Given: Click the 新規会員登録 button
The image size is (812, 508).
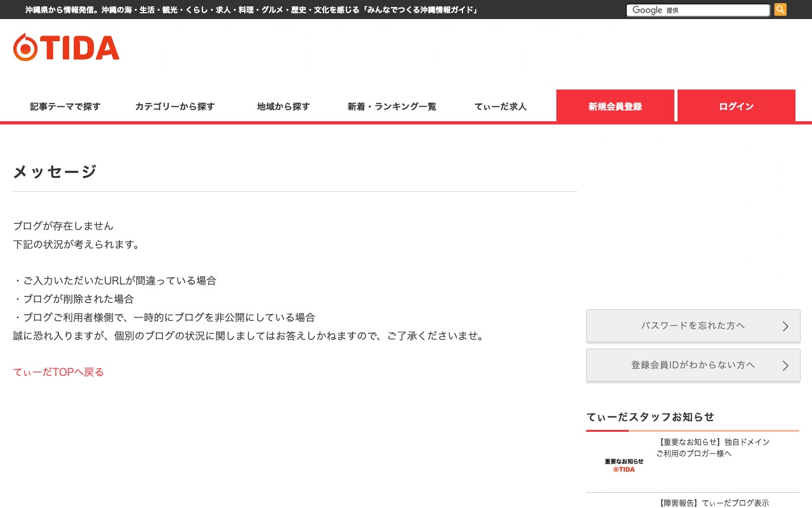Looking at the screenshot, I should [615, 106].
